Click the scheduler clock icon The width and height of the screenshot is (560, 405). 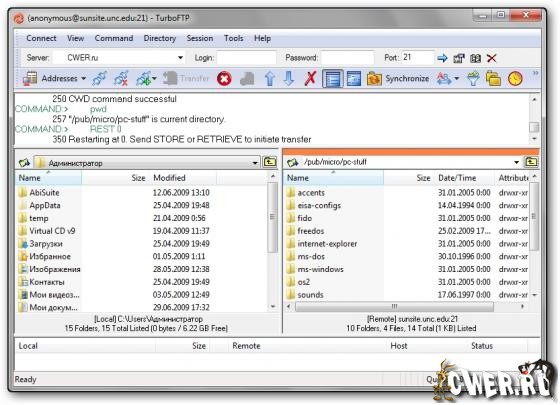(515, 79)
